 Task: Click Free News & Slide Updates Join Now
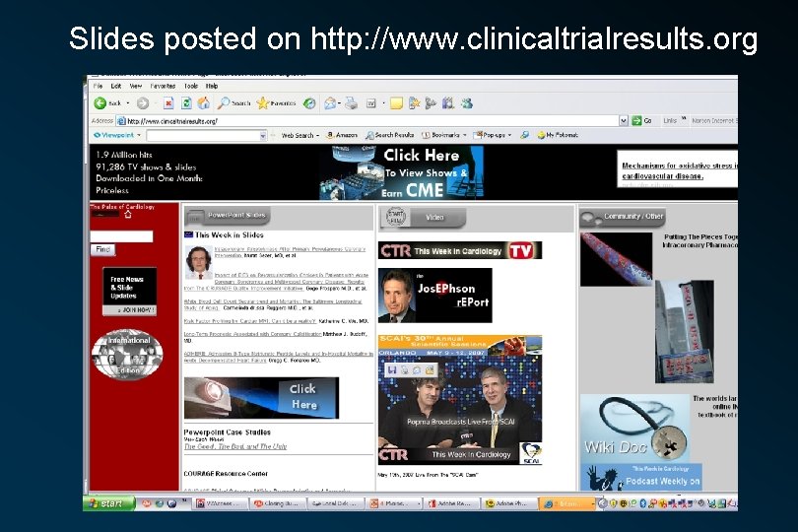coord(129,292)
